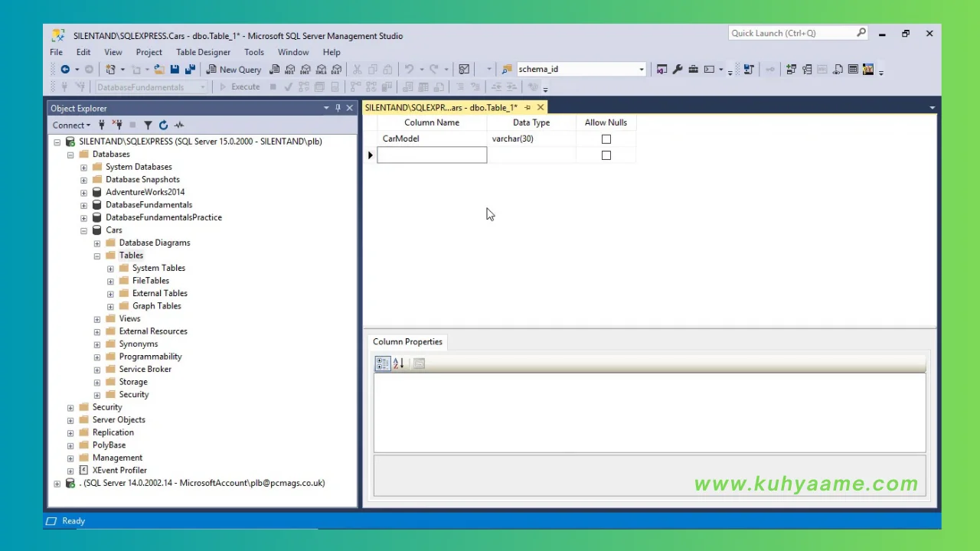Collapse the Databases folder node
Screen dimensions: 980x551
(x=70, y=154)
